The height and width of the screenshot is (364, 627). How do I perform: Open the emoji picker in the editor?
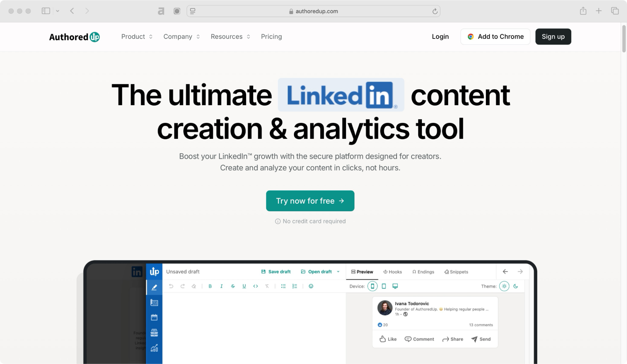point(311,286)
